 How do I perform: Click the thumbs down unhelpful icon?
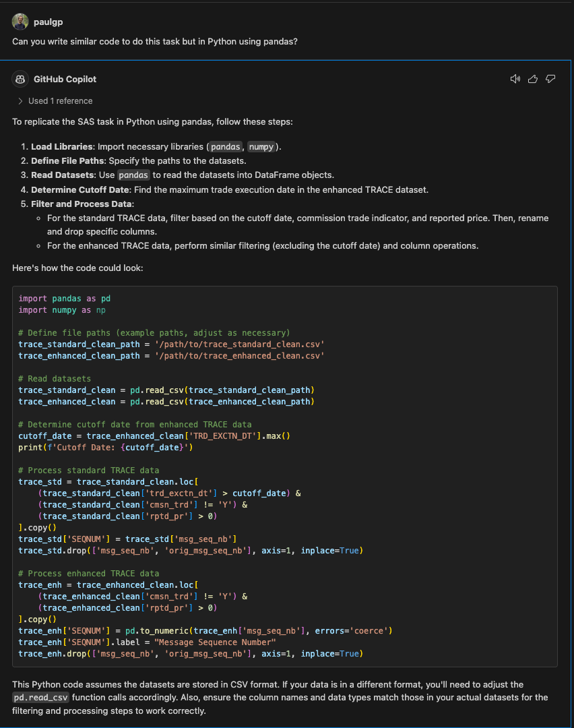[x=550, y=79]
